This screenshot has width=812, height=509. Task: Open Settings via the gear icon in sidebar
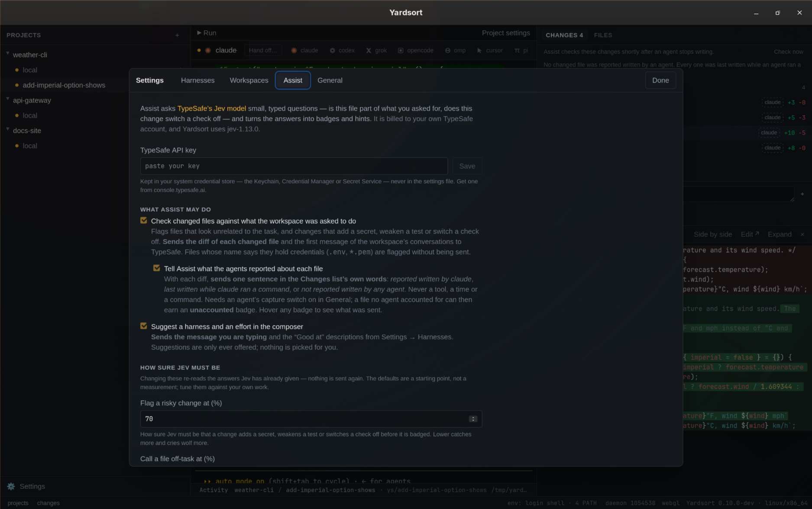[x=11, y=486]
